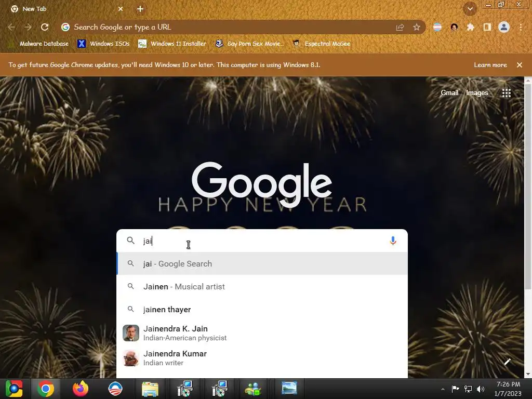532x399 pixels.
Task: Click the share page icon in address bar
Action: [x=400, y=27]
